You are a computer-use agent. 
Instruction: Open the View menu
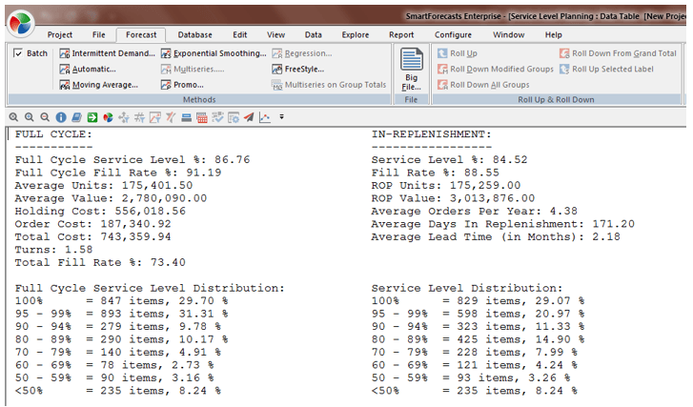[x=276, y=35]
